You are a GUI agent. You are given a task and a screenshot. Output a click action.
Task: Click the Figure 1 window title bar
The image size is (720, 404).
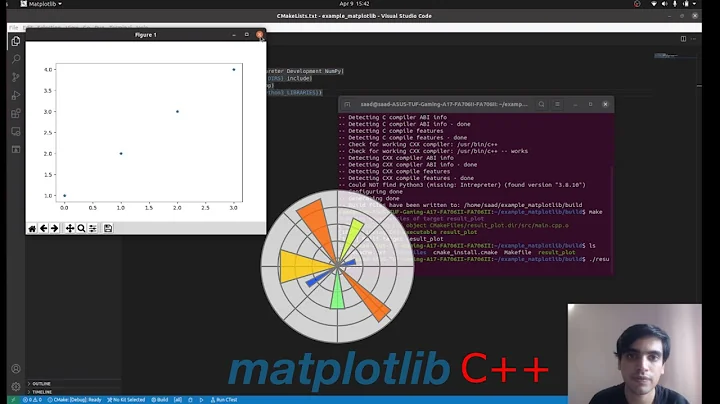click(146, 35)
